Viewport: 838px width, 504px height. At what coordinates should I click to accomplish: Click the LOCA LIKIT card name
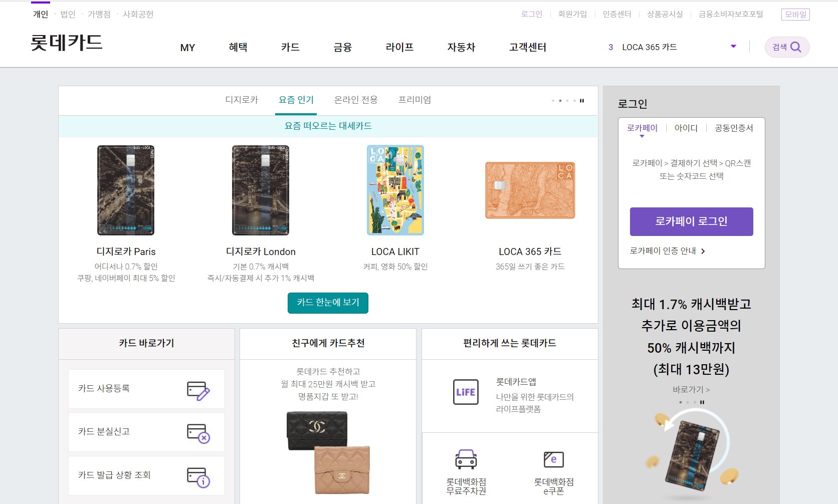tap(395, 251)
